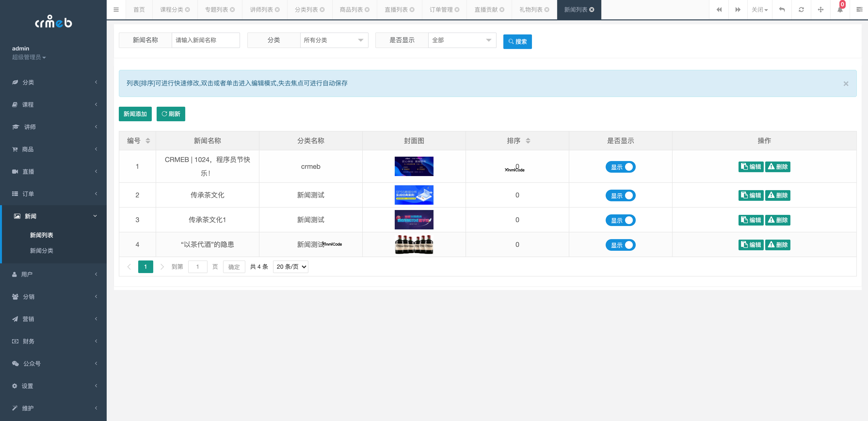Toggle 显示 switch for 以茶代酒的隐患

[x=620, y=245]
